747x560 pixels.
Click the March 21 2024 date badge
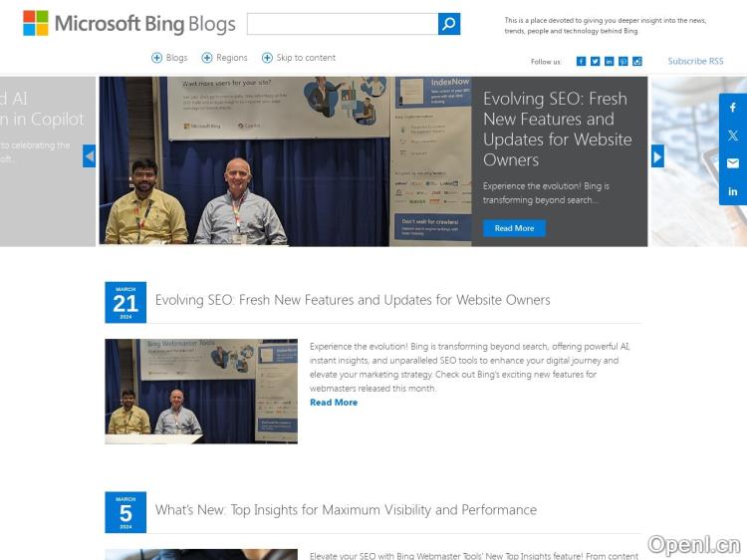(x=125, y=302)
